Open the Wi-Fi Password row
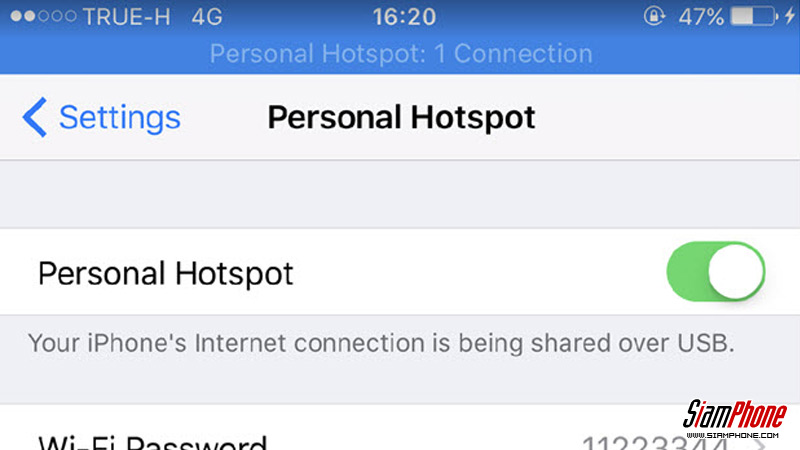 click(400, 428)
